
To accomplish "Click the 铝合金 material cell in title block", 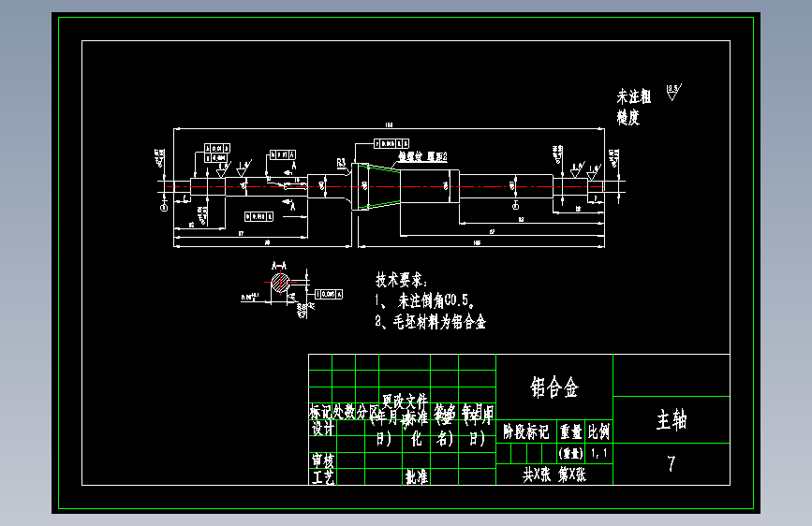I will [x=554, y=387].
